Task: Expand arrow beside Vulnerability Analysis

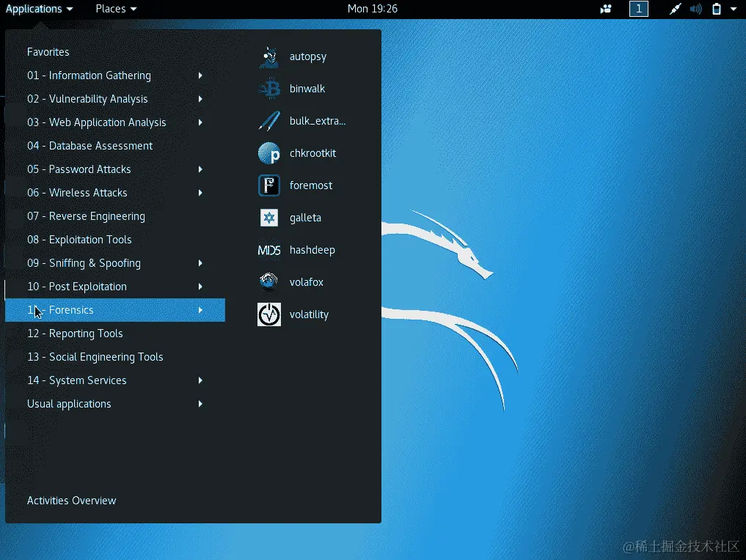Action: (x=200, y=99)
